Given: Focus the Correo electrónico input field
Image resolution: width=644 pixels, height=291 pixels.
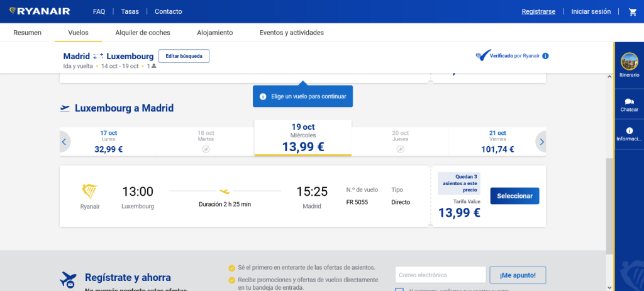Looking at the screenshot, I should coord(441,275).
